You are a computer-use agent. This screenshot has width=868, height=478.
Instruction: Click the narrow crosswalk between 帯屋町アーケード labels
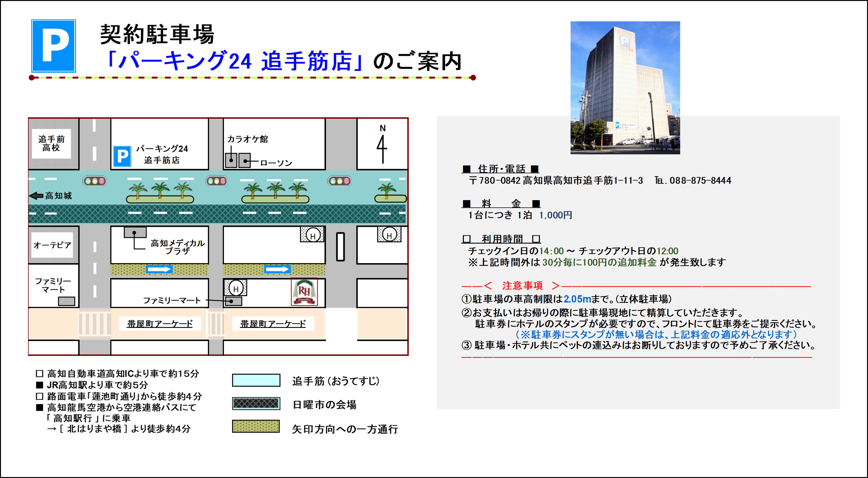coord(216,324)
